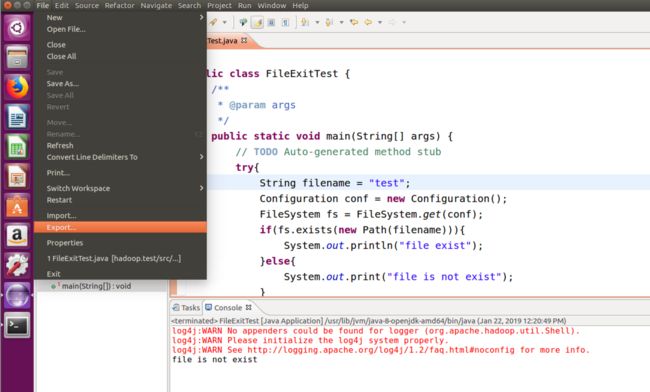Click the "file is not exist" console output
Viewport: 650px width, 392px height.
tap(215, 360)
